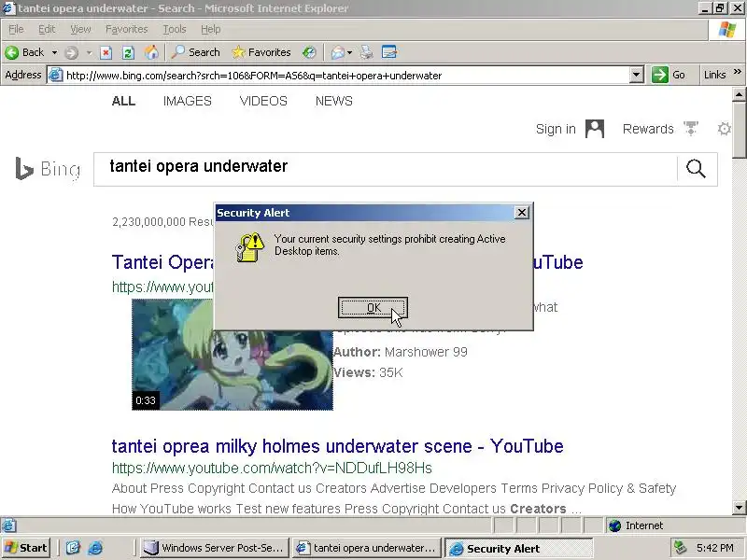This screenshot has height=560, width=747.
Task: Expand the Forward button history dropdown
Action: pyautogui.click(x=89, y=52)
